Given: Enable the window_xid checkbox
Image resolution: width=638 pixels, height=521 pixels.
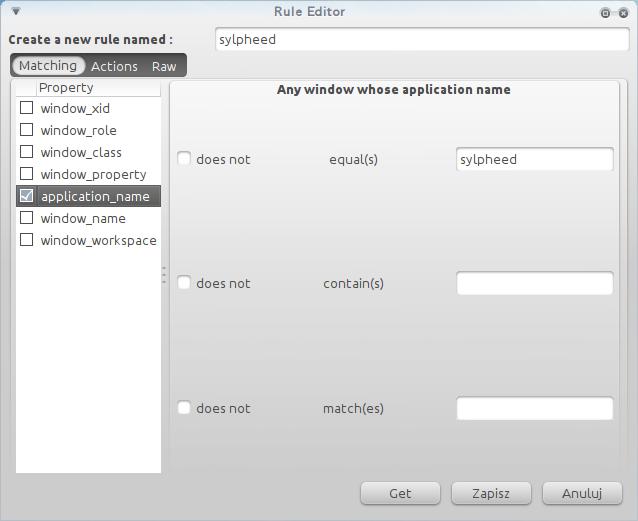Looking at the screenshot, I should point(26,108).
